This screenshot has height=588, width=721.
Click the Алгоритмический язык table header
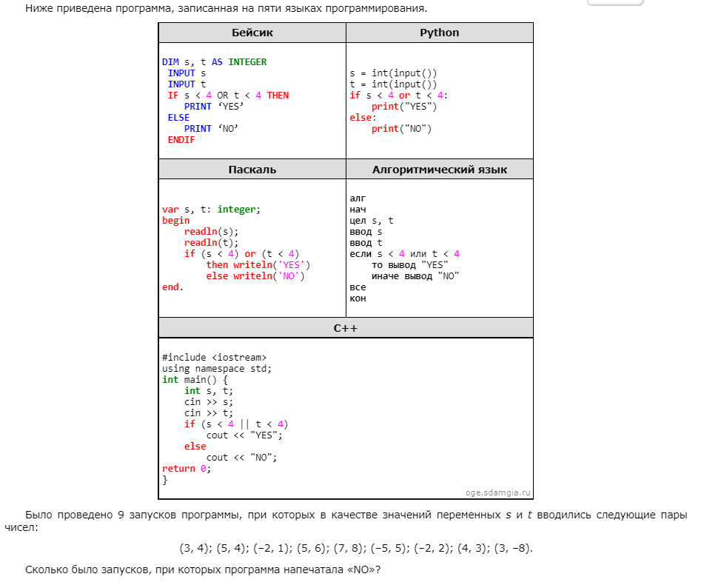click(439, 170)
